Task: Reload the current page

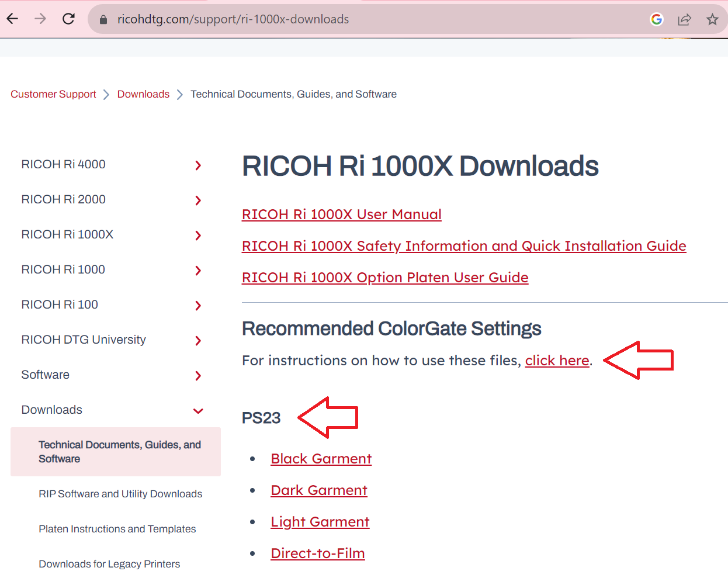Action: (x=68, y=18)
